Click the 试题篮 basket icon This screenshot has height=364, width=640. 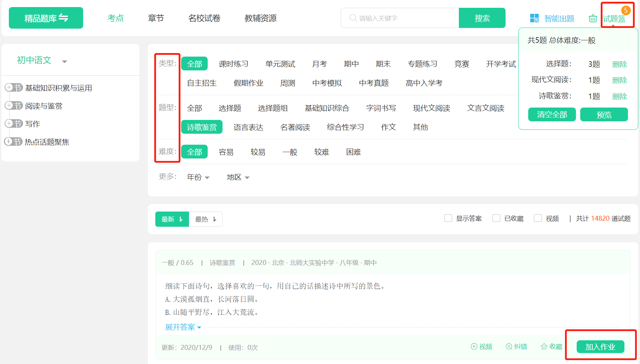click(593, 18)
